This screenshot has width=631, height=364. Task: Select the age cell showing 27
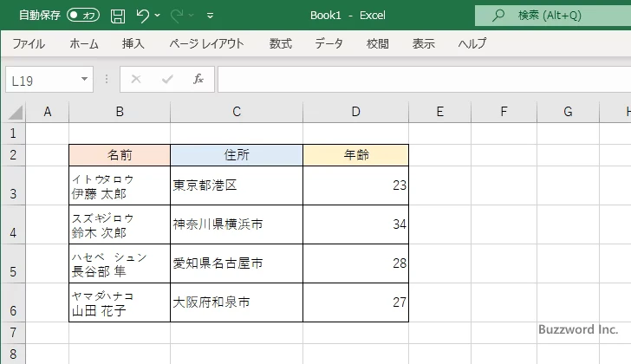coord(355,302)
